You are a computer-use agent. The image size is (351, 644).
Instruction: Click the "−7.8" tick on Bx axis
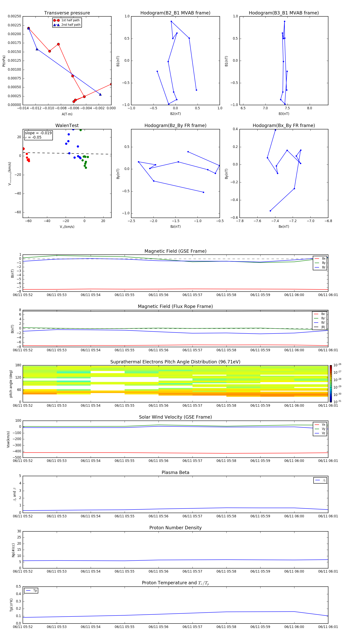click(x=240, y=221)
